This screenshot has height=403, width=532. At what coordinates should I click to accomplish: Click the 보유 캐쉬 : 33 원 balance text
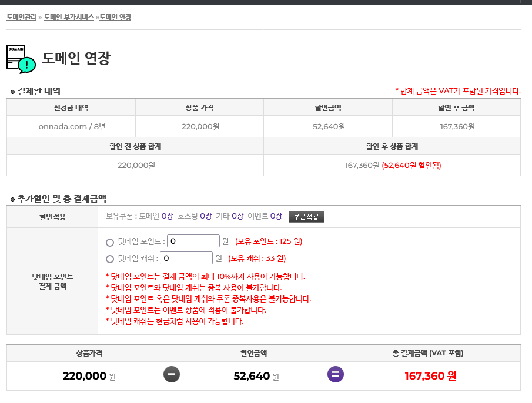[x=257, y=258]
